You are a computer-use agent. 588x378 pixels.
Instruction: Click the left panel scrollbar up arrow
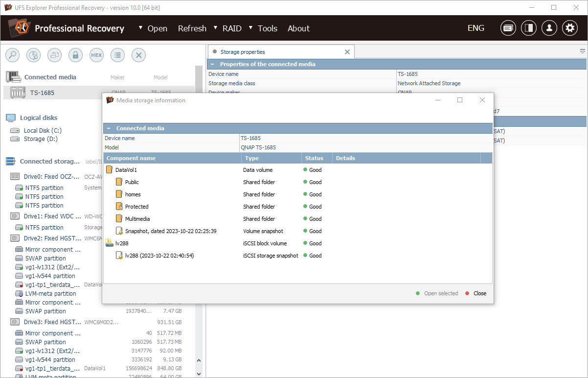pos(199,360)
